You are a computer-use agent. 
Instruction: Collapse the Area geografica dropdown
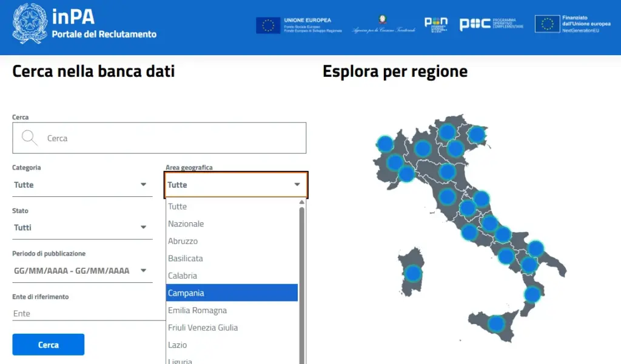click(x=236, y=185)
